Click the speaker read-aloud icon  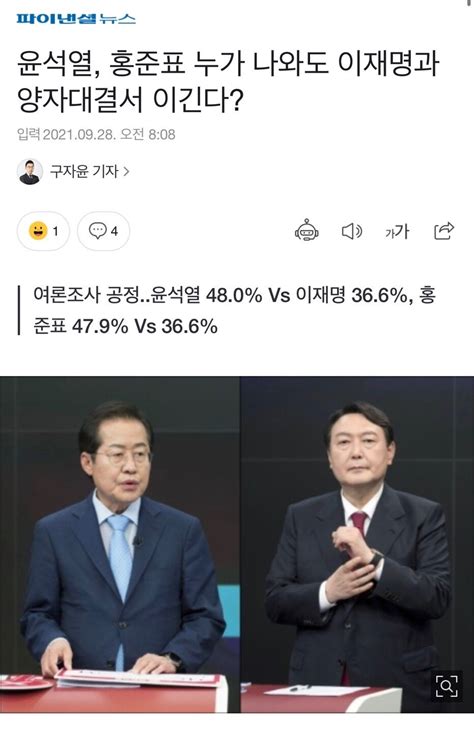click(x=352, y=231)
